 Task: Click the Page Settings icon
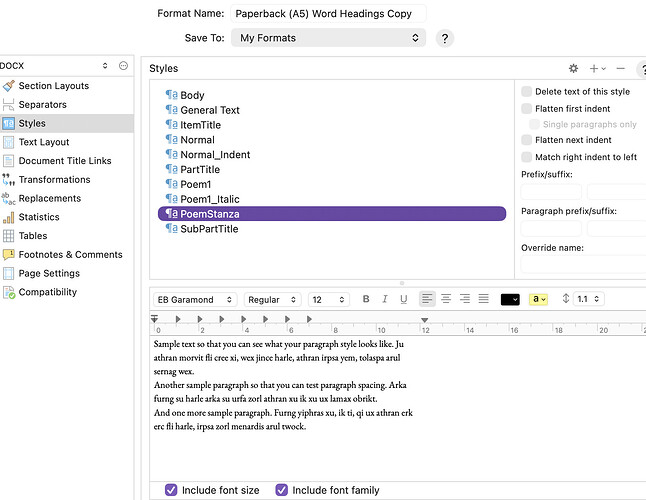click(x=8, y=273)
